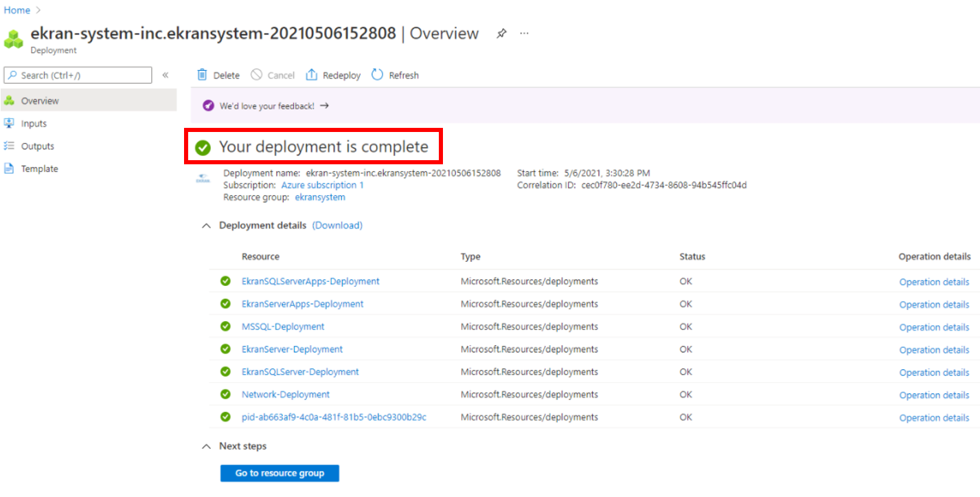
Task: Open the Outputs menu item
Action: point(37,146)
